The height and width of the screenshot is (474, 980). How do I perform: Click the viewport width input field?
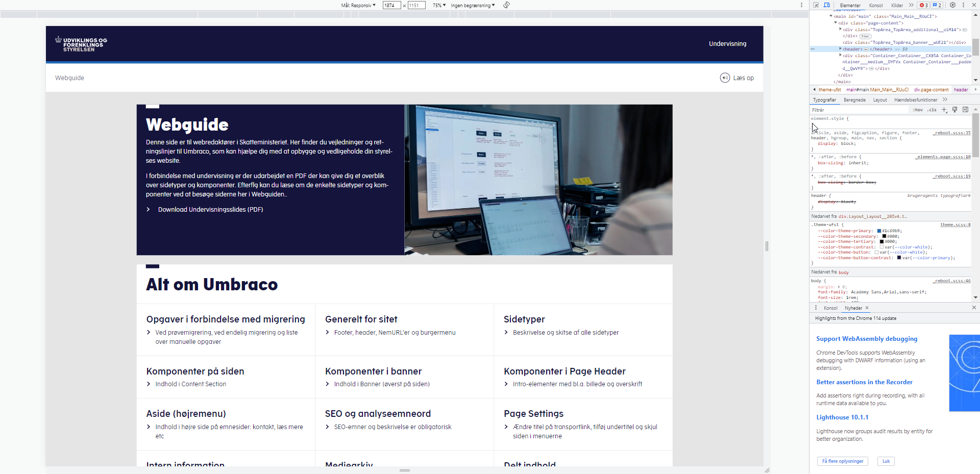(x=391, y=6)
